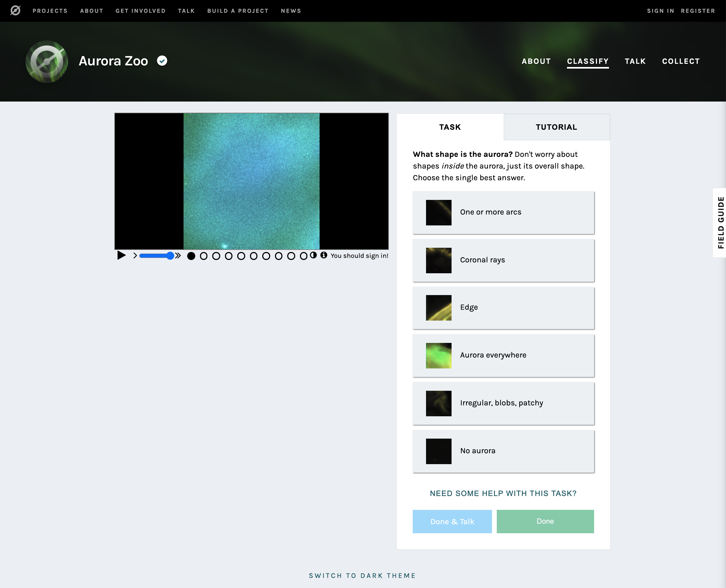Click the aurora subject image
Image resolution: width=726 pixels, height=588 pixels.
point(251,181)
